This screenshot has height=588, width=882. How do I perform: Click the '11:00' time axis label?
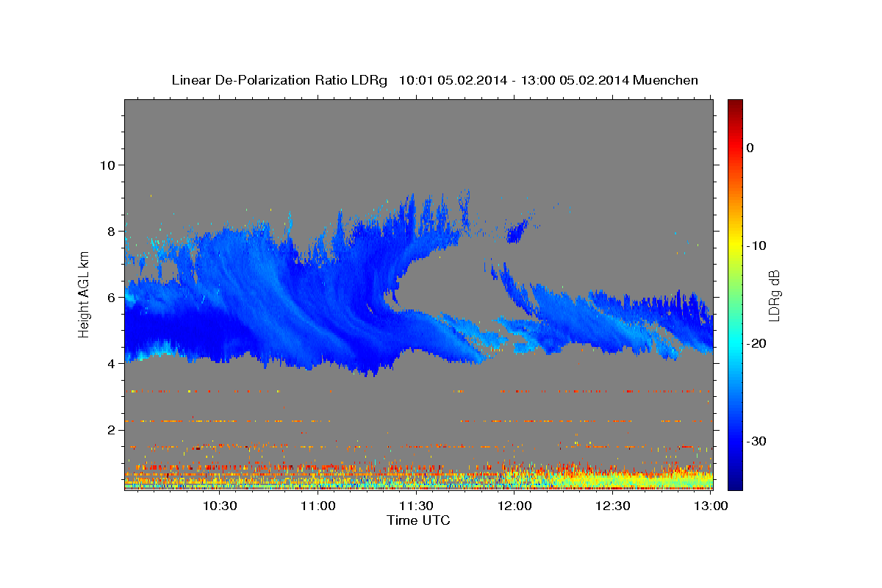pos(318,506)
